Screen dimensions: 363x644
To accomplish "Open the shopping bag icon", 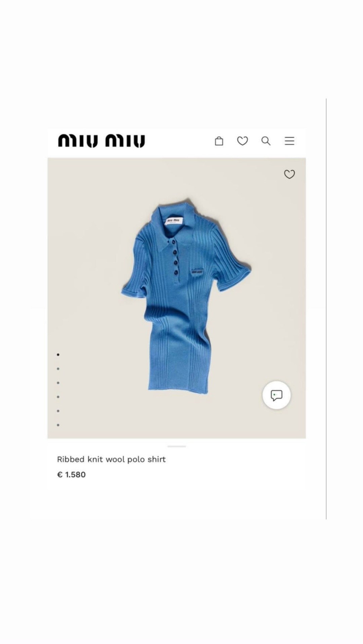I will click(219, 141).
